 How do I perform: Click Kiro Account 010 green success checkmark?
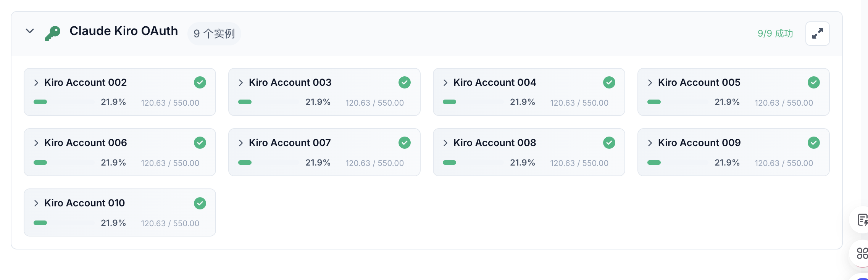click(x=200, y=203)
